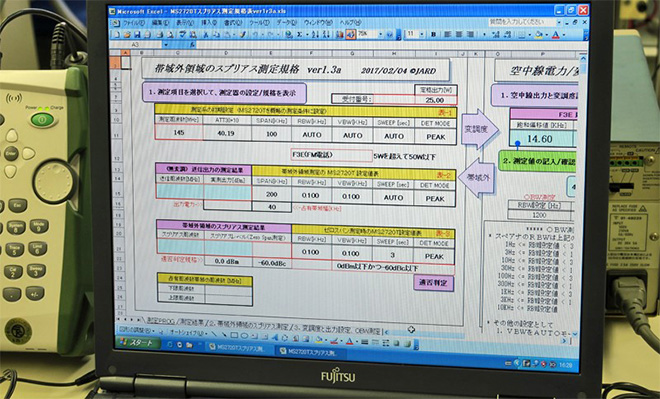Click the Save icon in Excel toolbar
The height and width of the screenshot is (399, 660).
point(136,35)
